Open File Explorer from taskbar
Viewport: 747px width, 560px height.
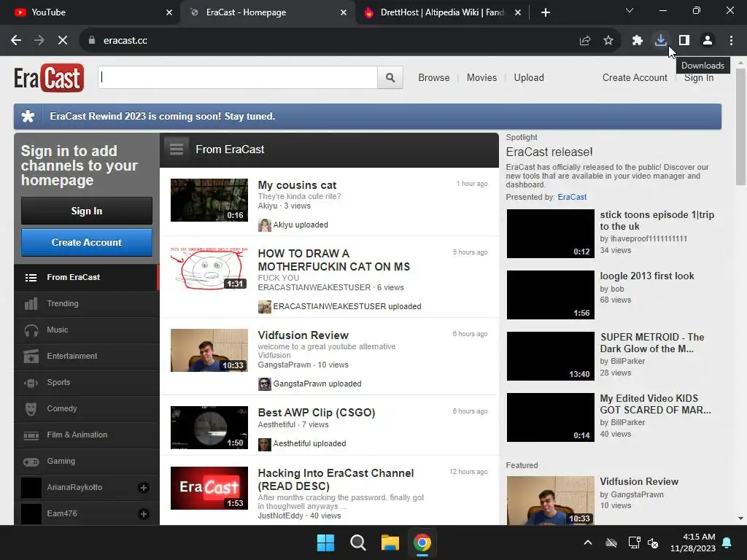[390, 542]
